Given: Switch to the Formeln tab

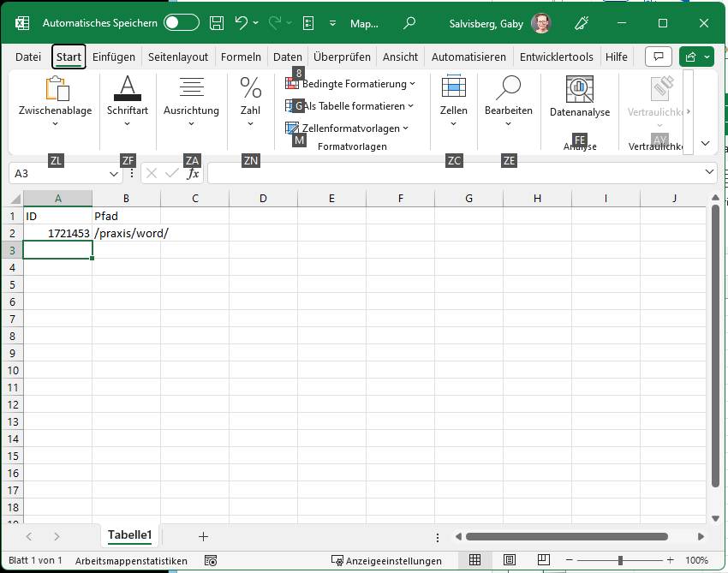Looking at the screenshot, I should pyautogui.click(x=241, y=57).
